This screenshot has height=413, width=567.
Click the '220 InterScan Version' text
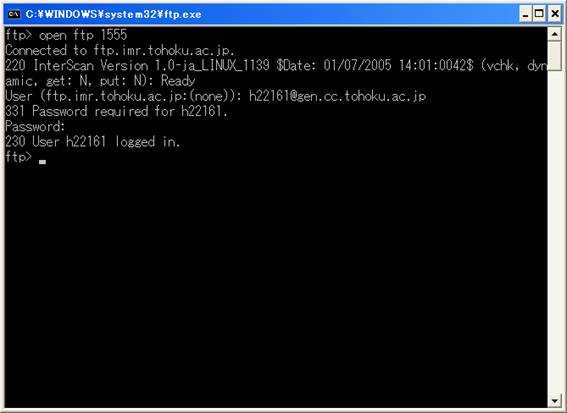click(x=77, y=65)
